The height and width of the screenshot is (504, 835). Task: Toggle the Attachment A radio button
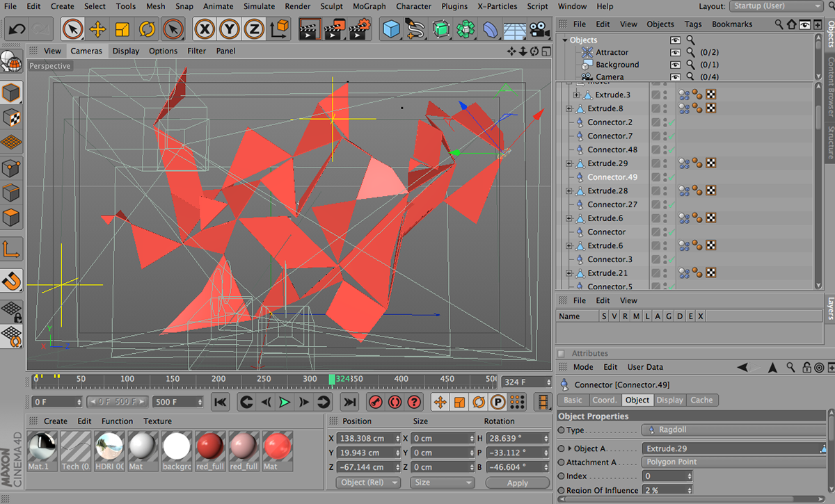click(562, 462)
